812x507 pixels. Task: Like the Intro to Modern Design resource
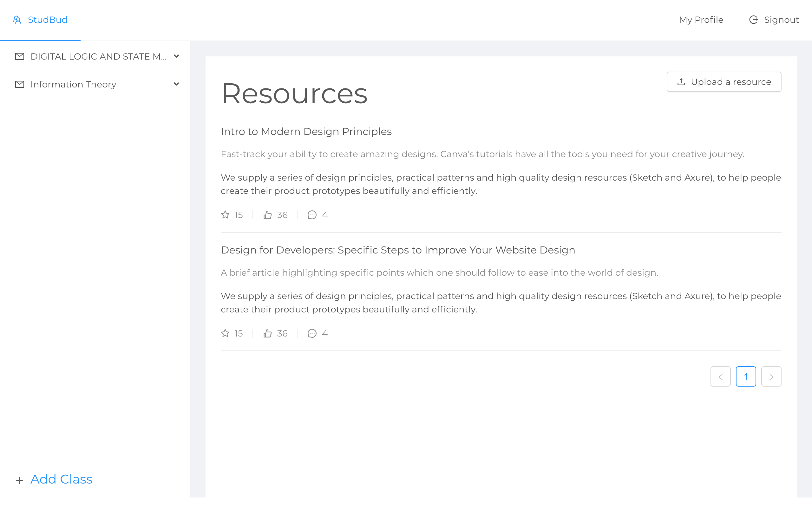pyautogui.click(x=267, y=215)
